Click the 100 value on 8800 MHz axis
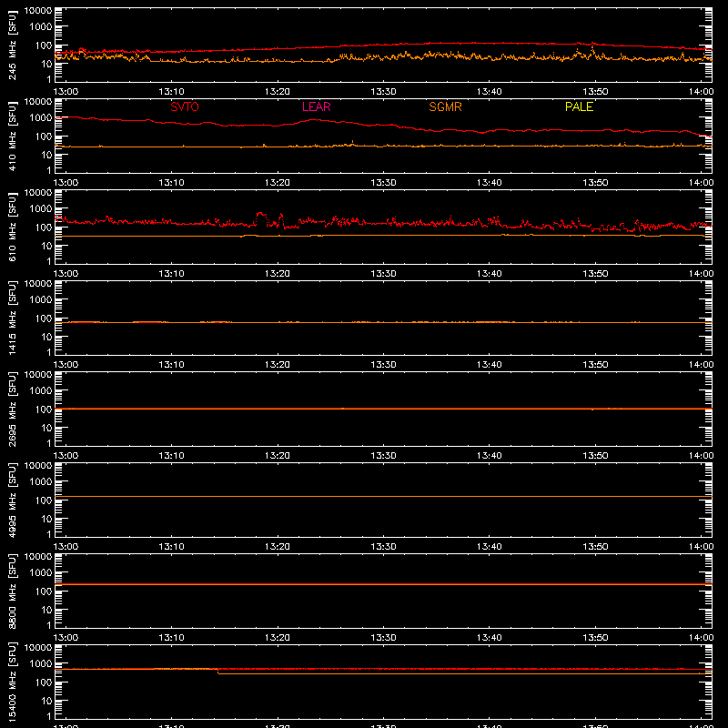 tap(44, 591)
